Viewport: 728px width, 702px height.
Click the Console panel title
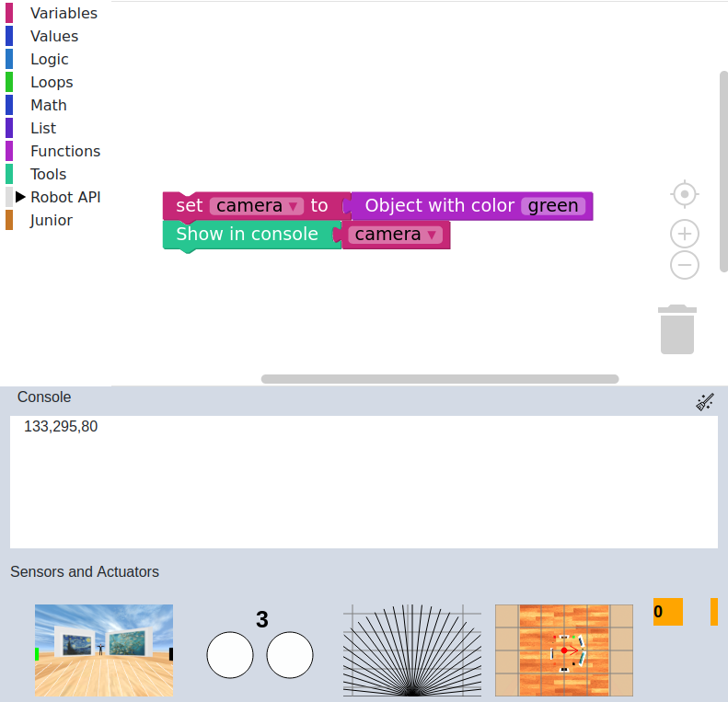click(44, 397)
